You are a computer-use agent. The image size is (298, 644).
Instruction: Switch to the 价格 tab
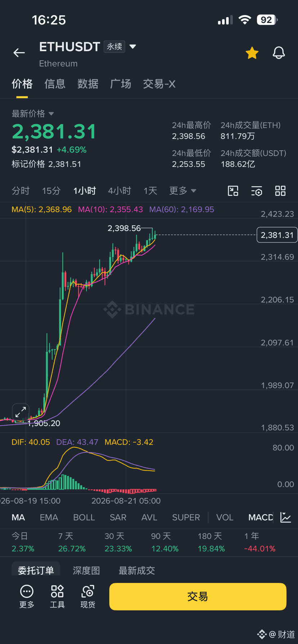pyautogui.click(x=22, y=84)
